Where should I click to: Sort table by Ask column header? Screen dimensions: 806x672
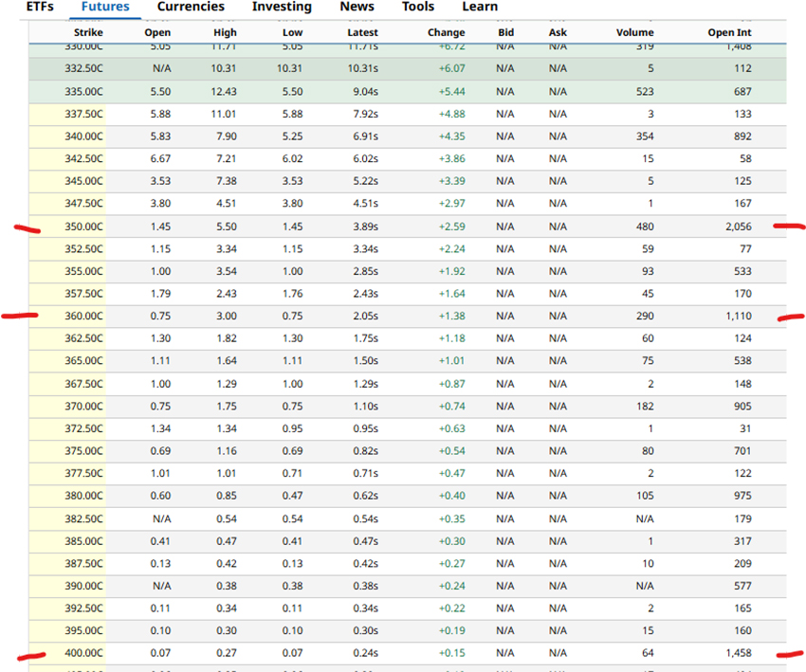click(x=558, y=32)
